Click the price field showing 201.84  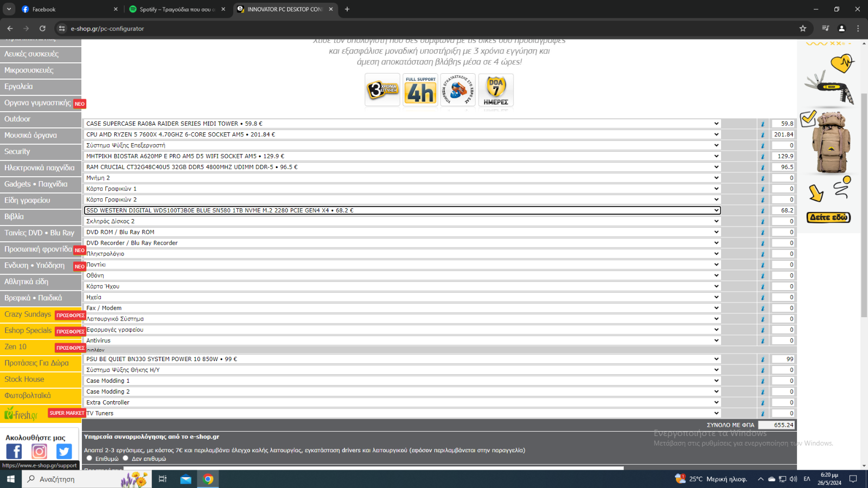pyautogui.click(x=783, y=134)
